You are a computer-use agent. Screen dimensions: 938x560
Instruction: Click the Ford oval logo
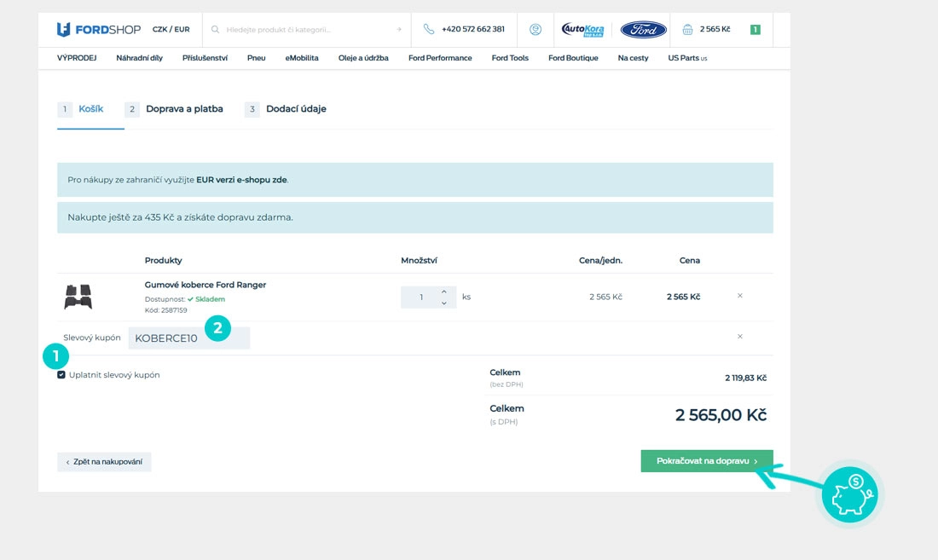point(643,30)
